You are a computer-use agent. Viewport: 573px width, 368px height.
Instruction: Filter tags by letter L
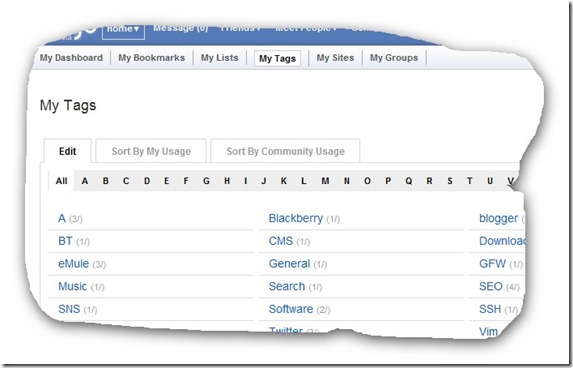click(304, 181)
